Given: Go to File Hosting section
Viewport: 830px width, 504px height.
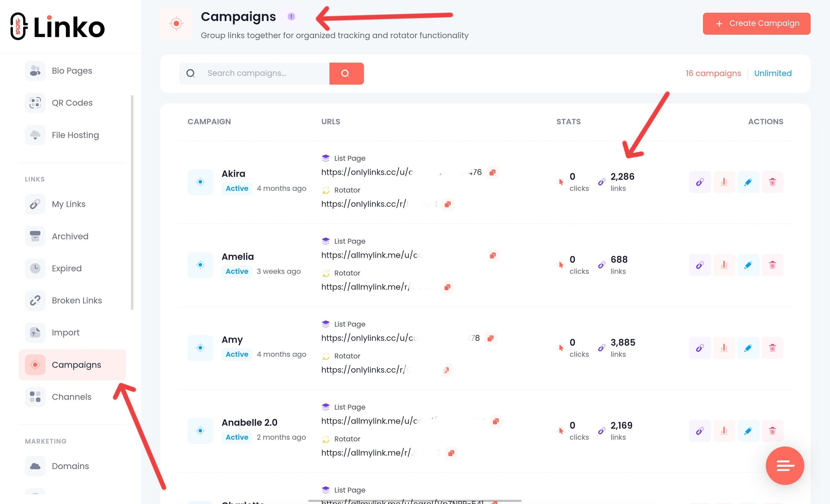Looking at the screenshot, I should [72, 135].
